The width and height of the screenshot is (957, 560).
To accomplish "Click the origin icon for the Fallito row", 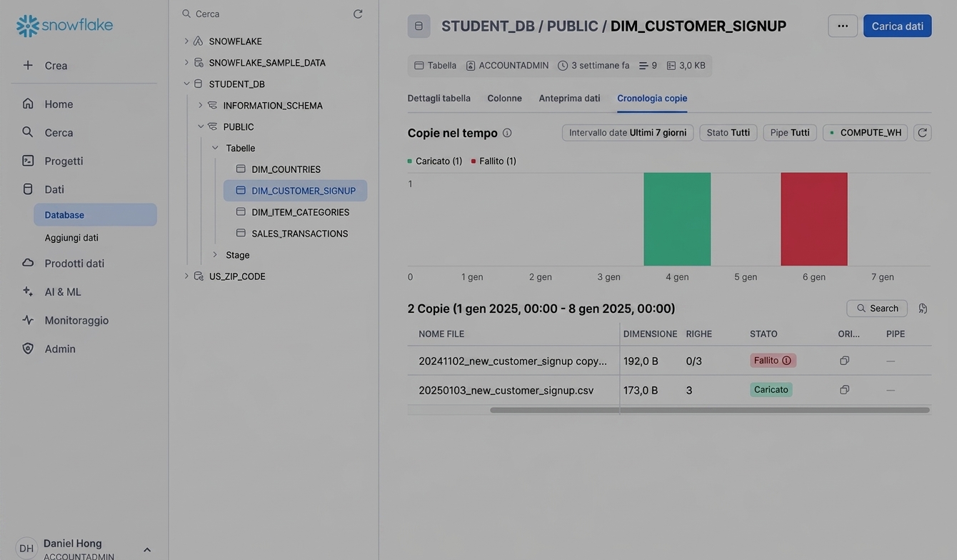I will [x=844, y=361].
